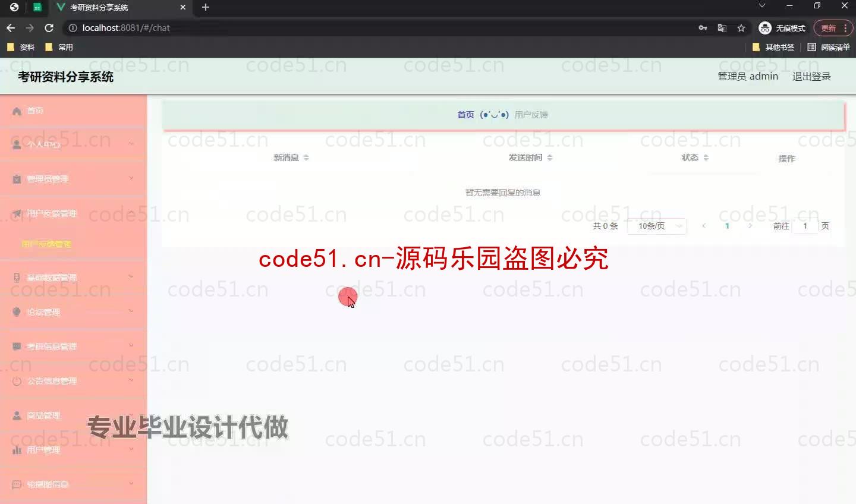The width and height of the screenshot is (856, 504).
Task: Open the 商品管理 sidebar menu
Action: tap(73, 415)
